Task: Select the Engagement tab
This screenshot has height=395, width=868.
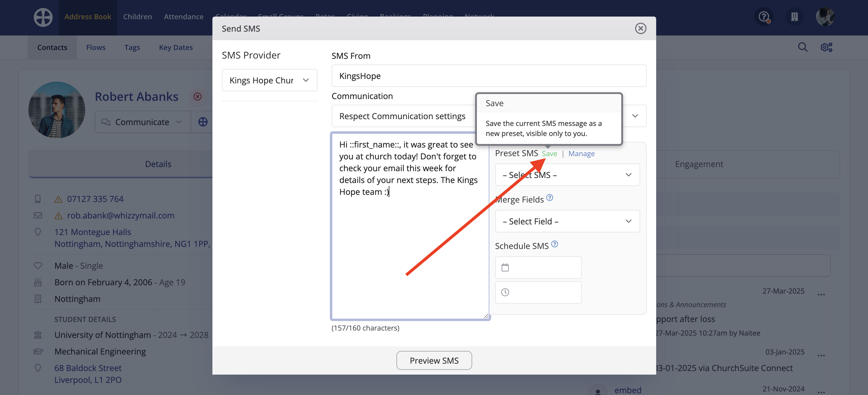Action: point(699,164)
